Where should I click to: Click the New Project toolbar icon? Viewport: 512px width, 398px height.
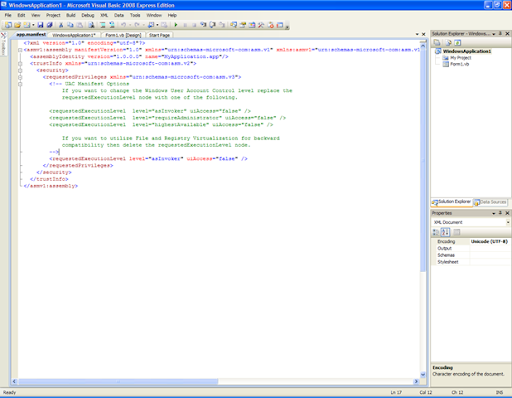pos(8,25)
